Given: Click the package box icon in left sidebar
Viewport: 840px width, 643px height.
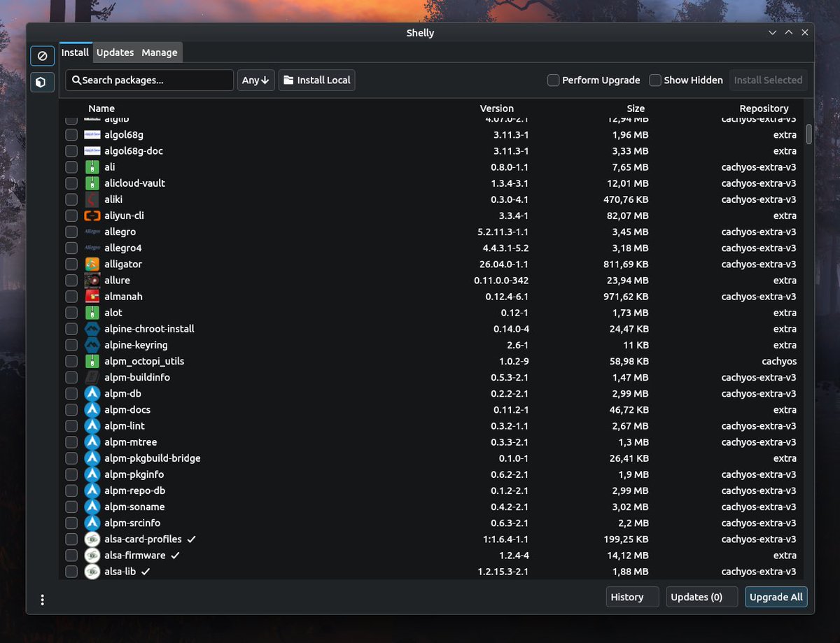Looking at the screenshot, I should [x=42, y=83].
